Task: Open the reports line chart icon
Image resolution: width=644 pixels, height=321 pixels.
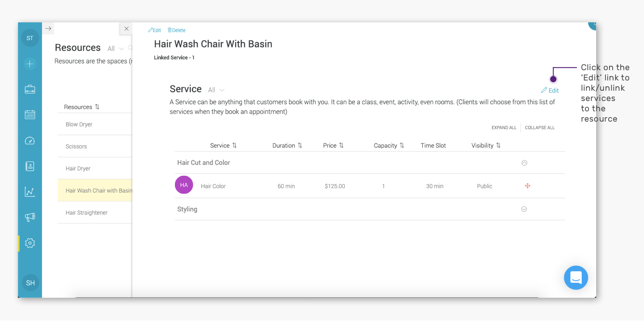Action: click(30, 192)
